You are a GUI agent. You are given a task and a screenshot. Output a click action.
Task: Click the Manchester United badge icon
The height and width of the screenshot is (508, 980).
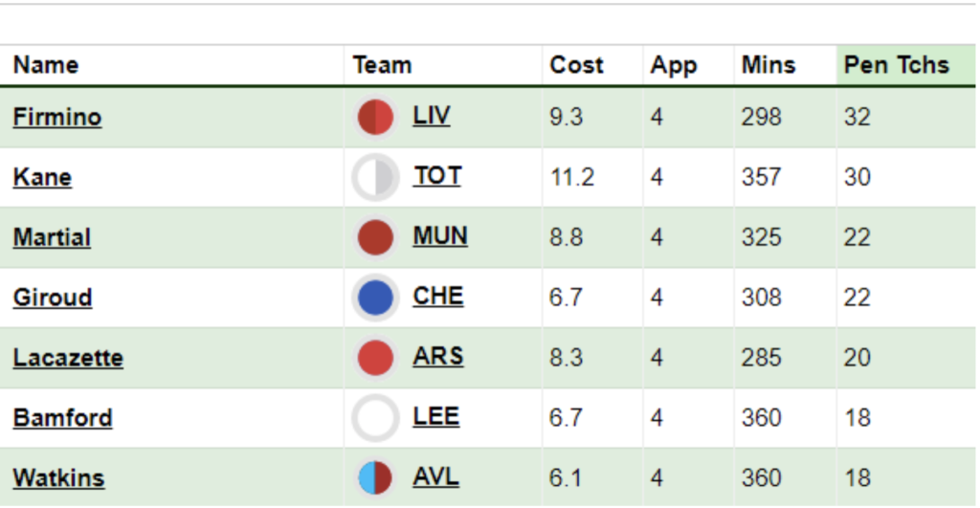pos(375,237)
